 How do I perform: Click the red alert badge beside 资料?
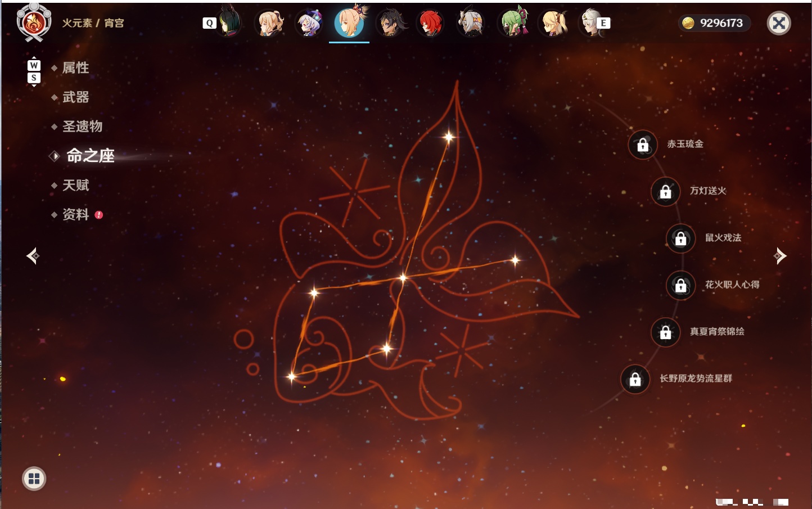coord(99,215)
